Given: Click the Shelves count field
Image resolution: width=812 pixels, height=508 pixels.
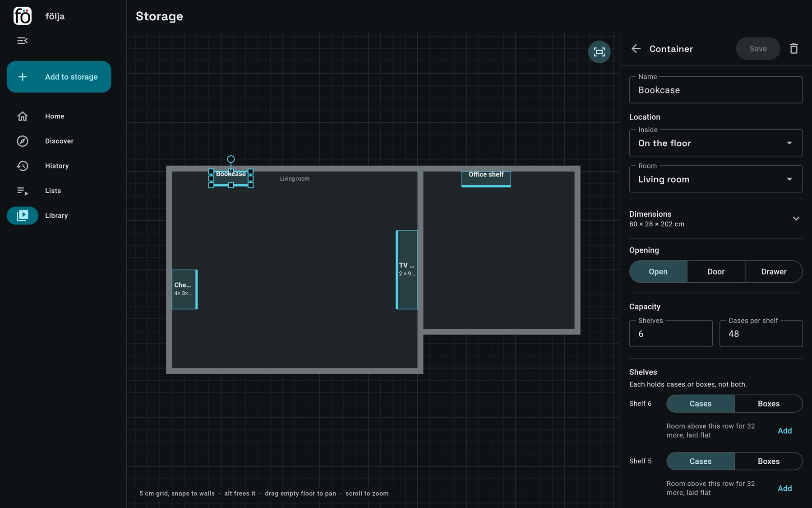Looking at the screenshot, I should [671, 334].
